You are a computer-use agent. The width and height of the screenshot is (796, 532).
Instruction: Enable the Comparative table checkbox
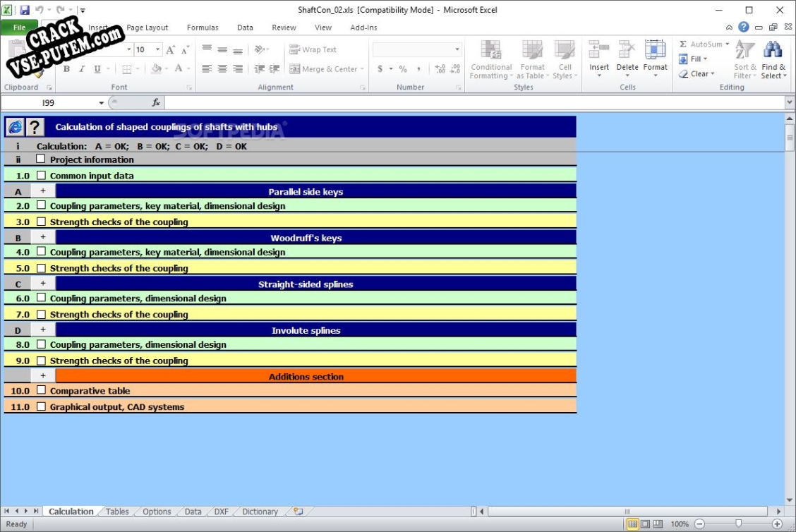[41, 390]
